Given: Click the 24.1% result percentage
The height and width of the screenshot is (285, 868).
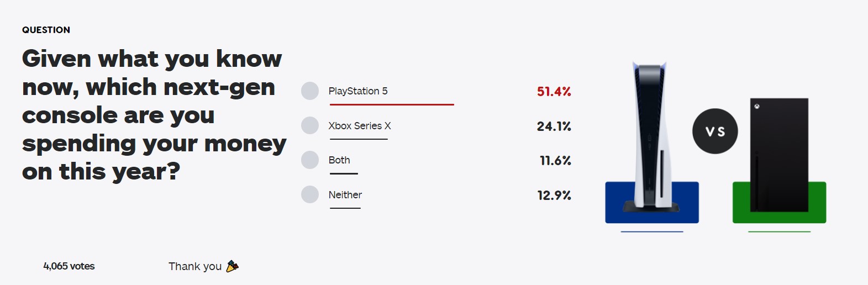Looking at the screenshot, I should coord(554,126).
